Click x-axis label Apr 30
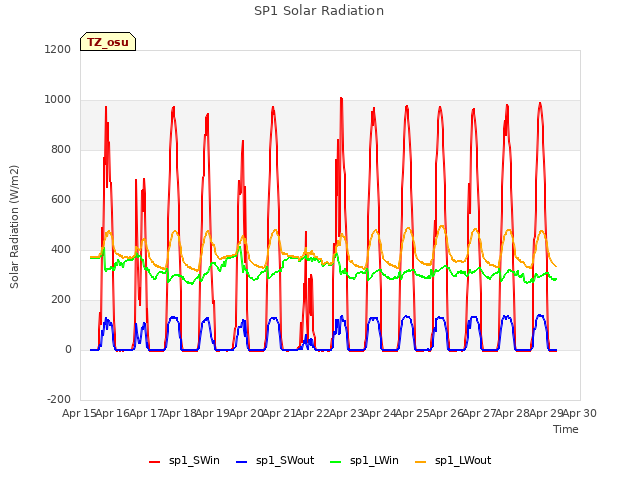 [x=580, y=413]
